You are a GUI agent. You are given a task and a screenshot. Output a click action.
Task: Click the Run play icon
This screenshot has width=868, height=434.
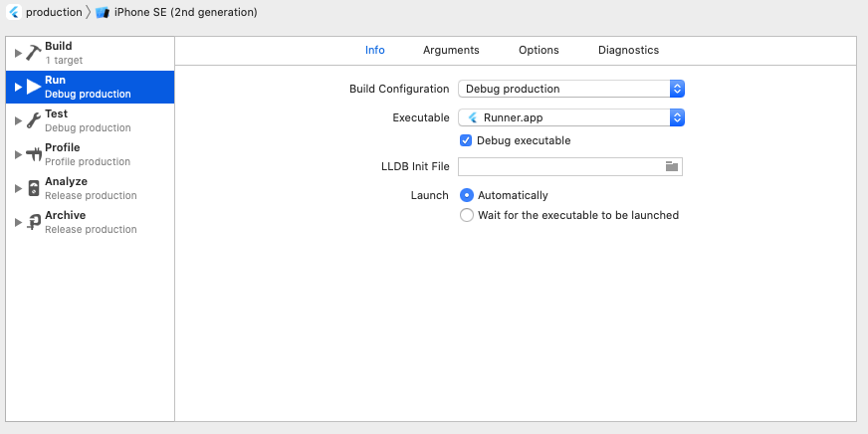click(x=34, y=87)
